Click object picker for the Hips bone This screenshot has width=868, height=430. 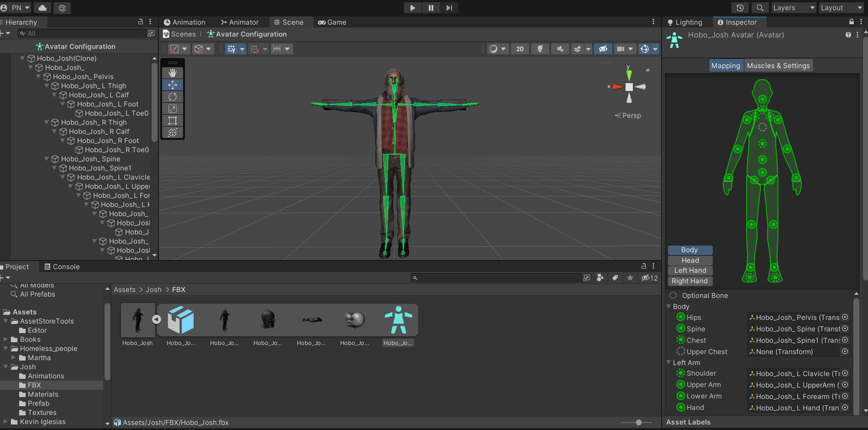(845, 317)
